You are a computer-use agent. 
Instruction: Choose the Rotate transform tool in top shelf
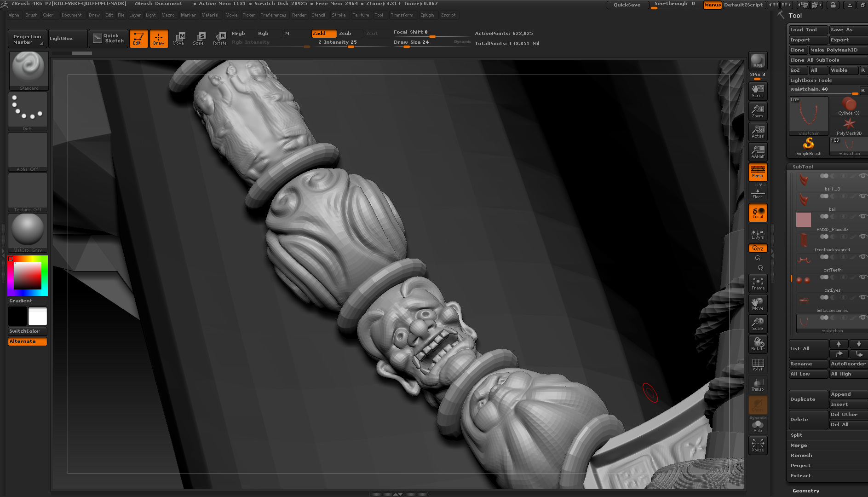220,39
